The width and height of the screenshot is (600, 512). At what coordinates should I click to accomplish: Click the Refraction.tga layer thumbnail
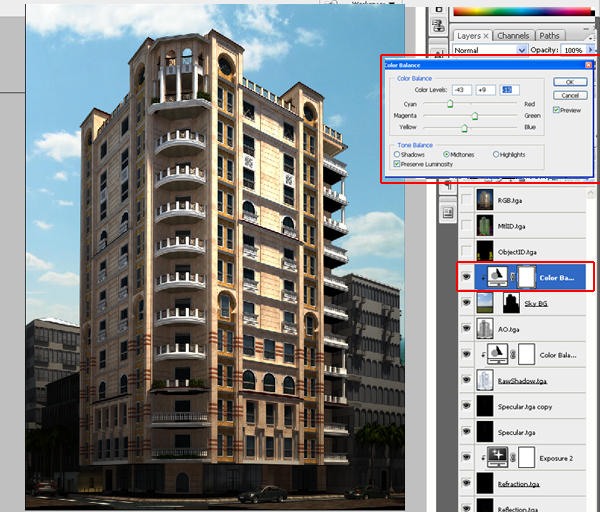485,483
